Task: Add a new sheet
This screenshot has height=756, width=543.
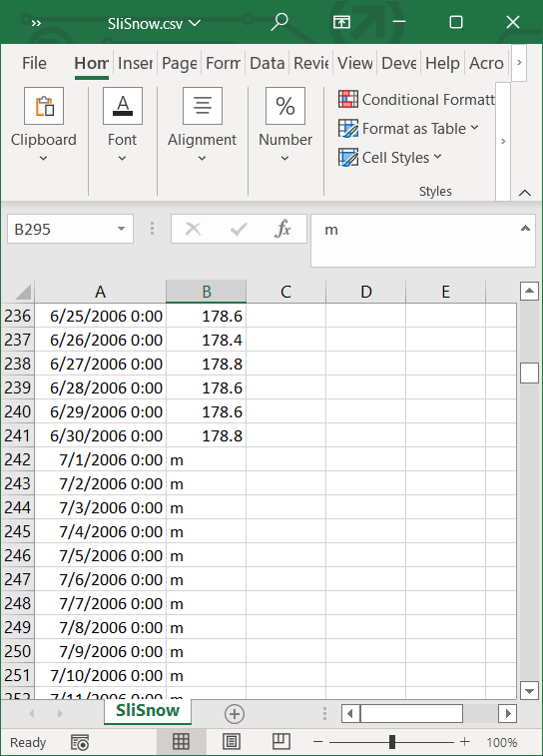Action: pyautogui.click(x=235, y=714)
